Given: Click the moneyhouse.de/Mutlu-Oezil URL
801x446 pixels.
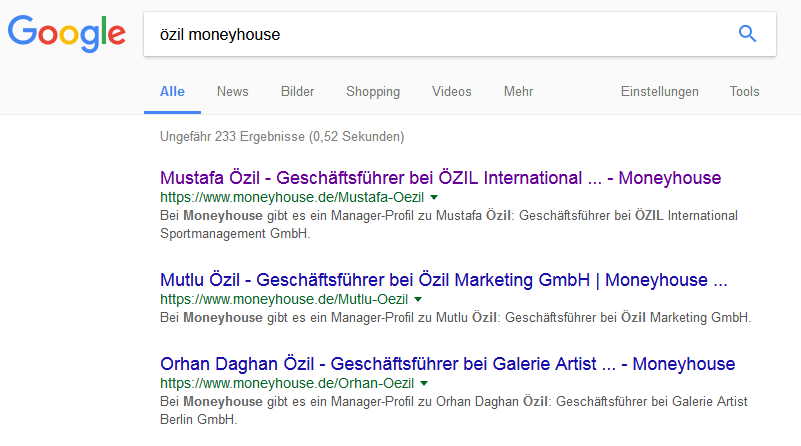Looking at the screenshot, I should click(284, 299).
